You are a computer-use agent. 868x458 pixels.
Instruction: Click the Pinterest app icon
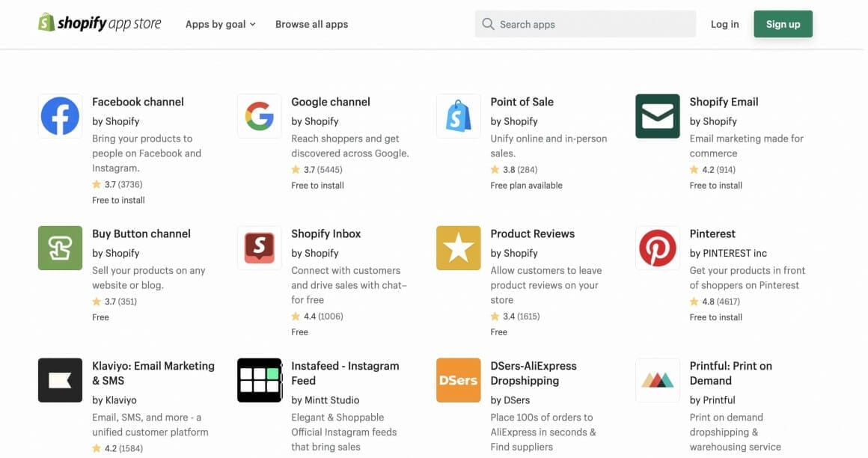click(657, 248)
